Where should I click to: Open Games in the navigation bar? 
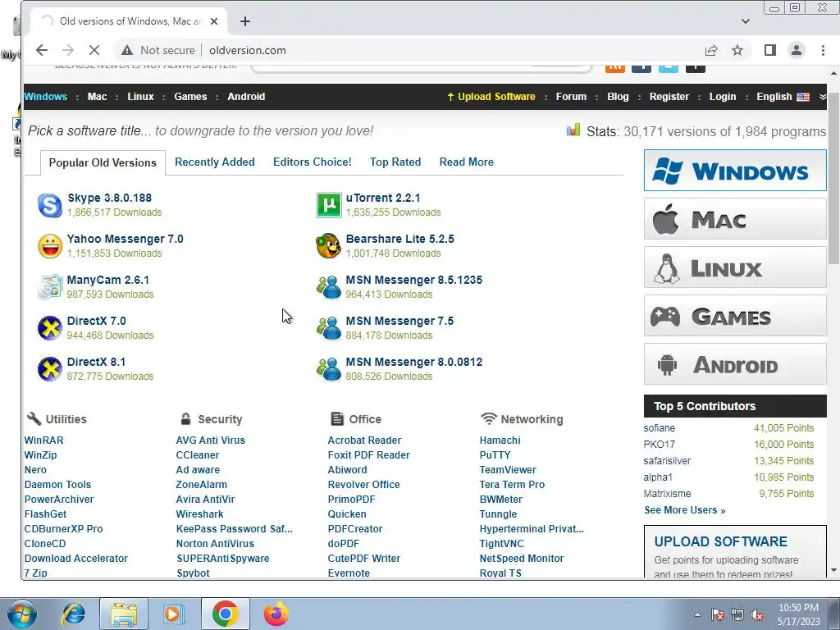(x=190, y=97)
